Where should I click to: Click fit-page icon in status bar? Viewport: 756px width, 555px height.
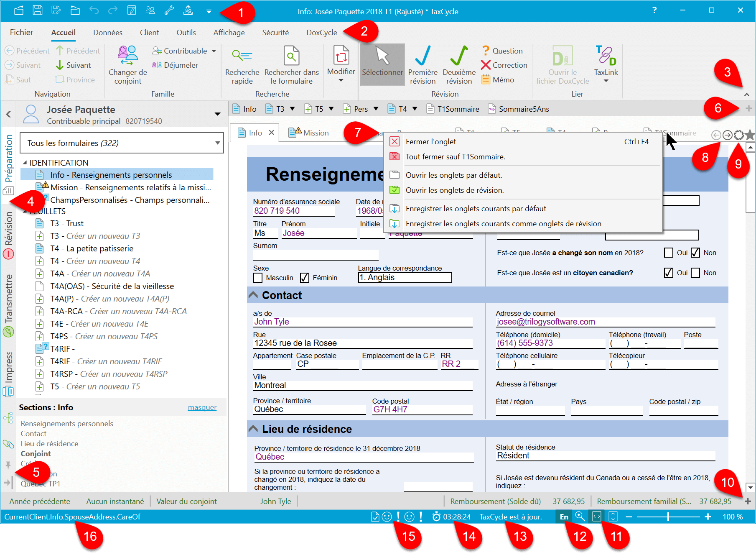coord(613,517)
